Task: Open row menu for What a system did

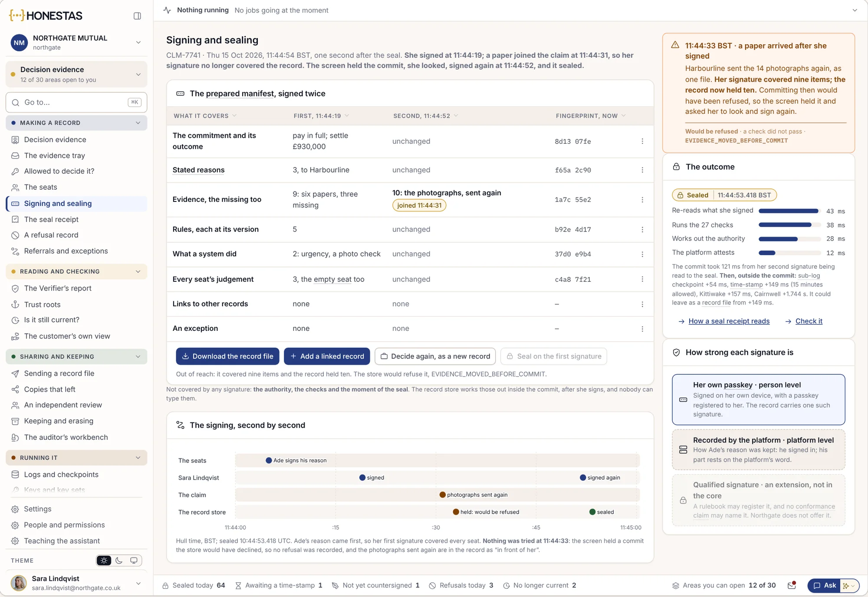Action: [642, 254]
